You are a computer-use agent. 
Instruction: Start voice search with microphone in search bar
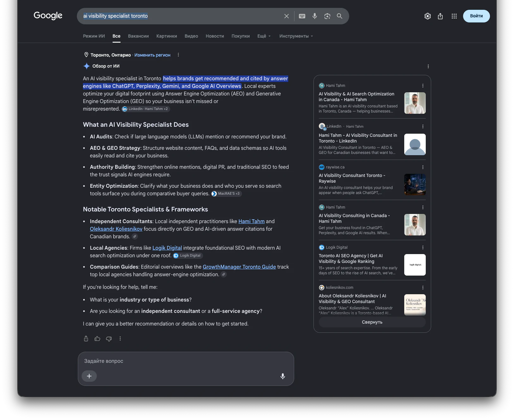(315, 16)
